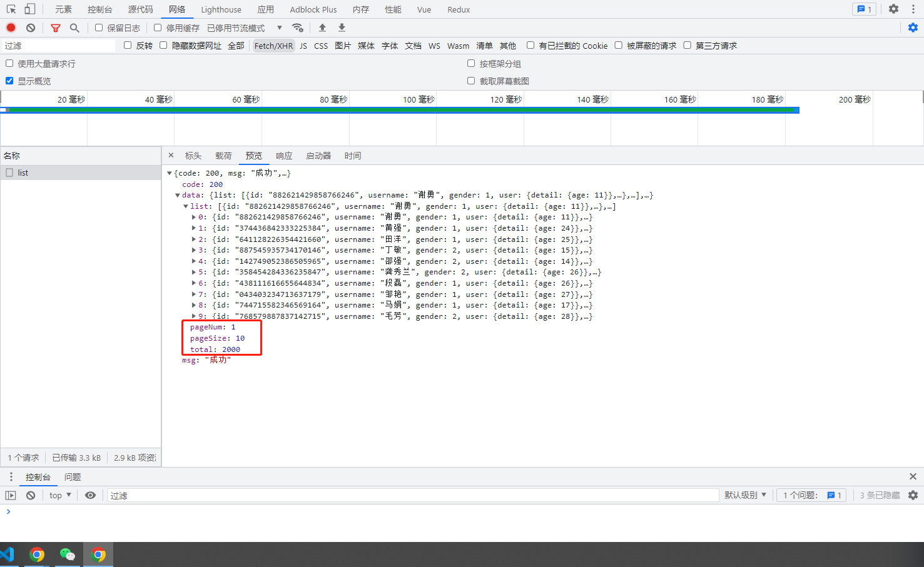
Task: Click the green timeline overview bar
Action: pos(400,110)
